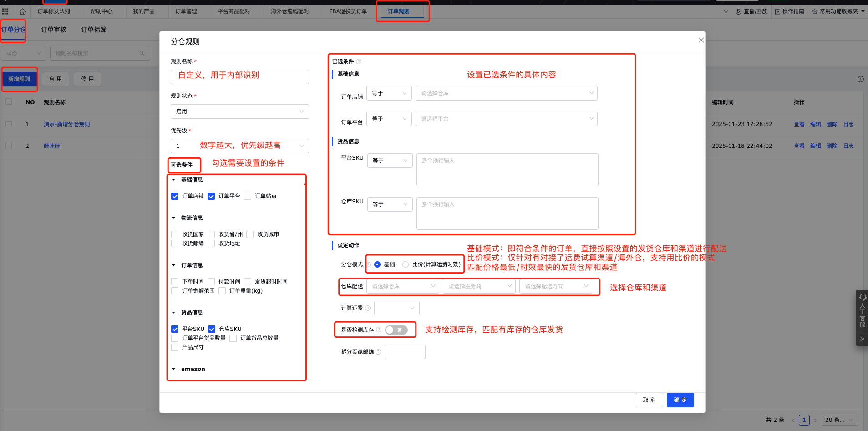Select the 比价(计算运费时效) radio option
The width and height of the screenshot is (868, 431).
click(406, 264)
